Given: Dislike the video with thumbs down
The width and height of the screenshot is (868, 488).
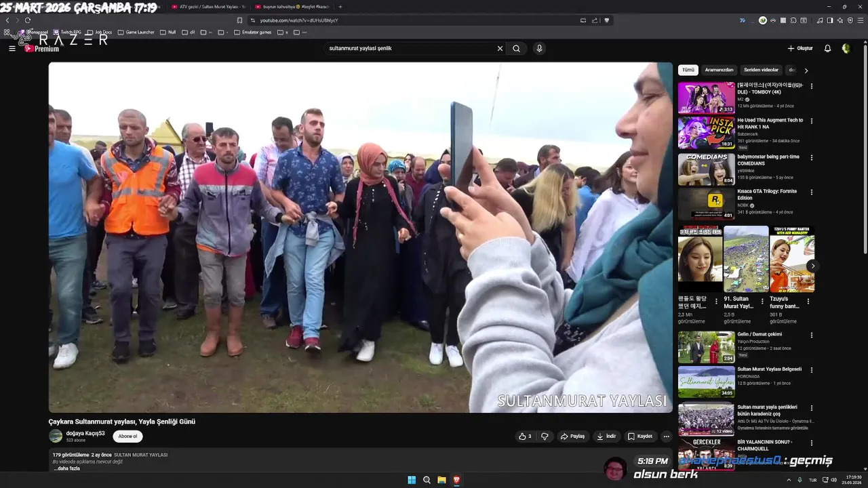Looking at the screenshot, I should (x=545, y=436).
